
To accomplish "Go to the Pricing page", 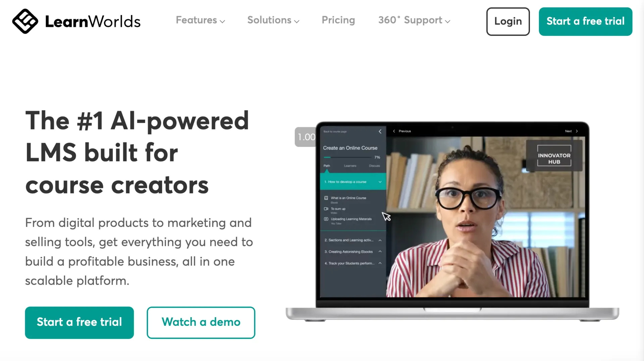I will click(338, 20).
